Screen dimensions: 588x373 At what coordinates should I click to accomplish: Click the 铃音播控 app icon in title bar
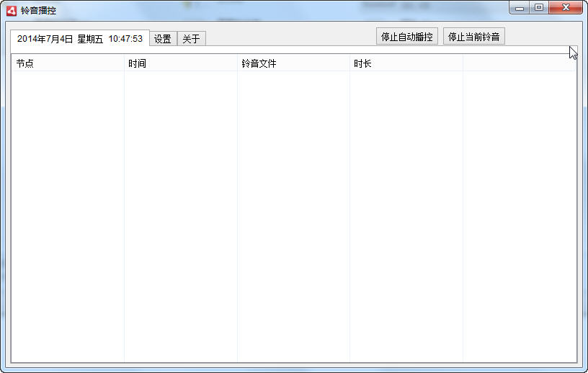(x=12, y=10)
